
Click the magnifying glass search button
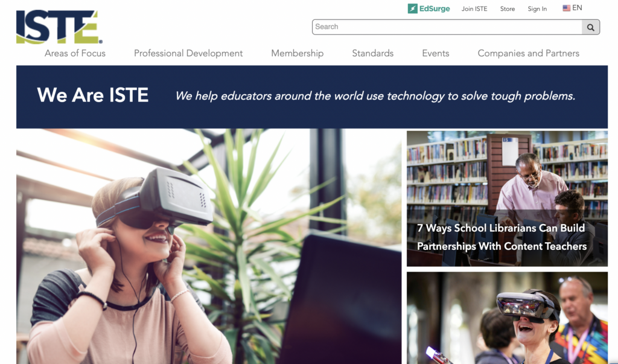coord(590,27)
